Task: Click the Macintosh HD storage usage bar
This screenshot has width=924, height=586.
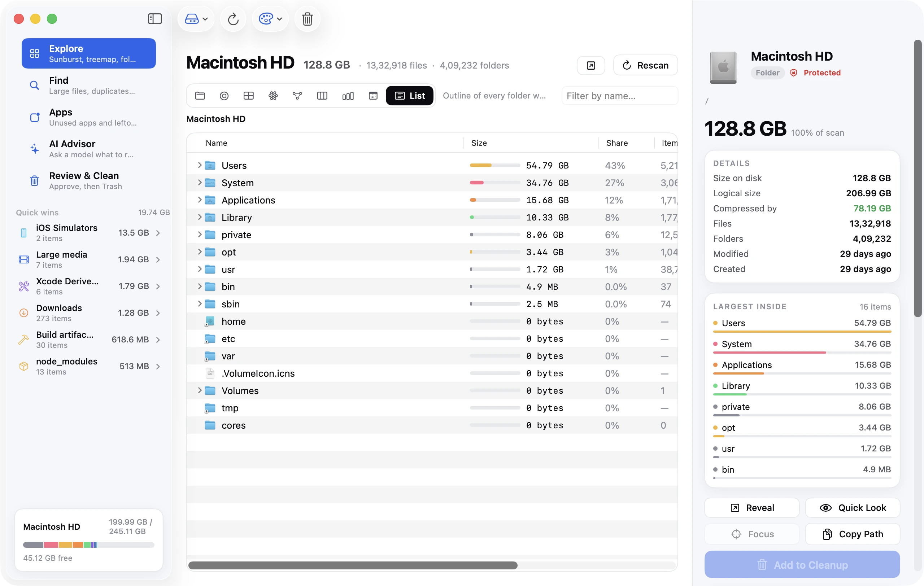Action: tap(89, 545)
